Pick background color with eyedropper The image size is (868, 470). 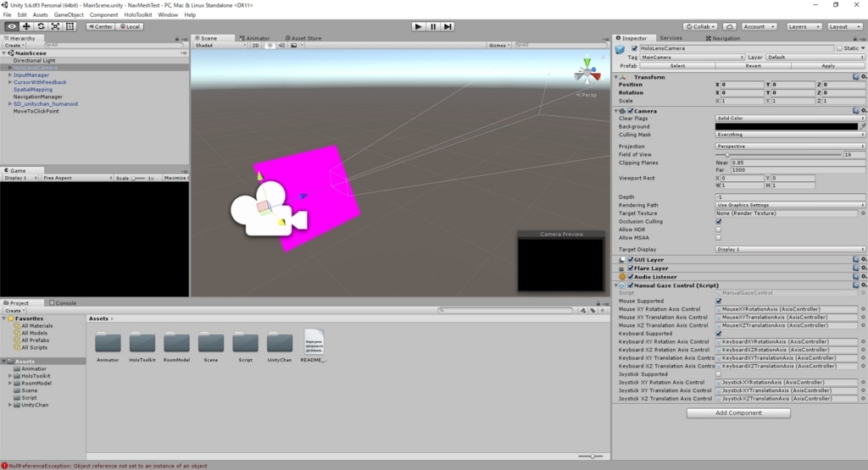[862, 127]
